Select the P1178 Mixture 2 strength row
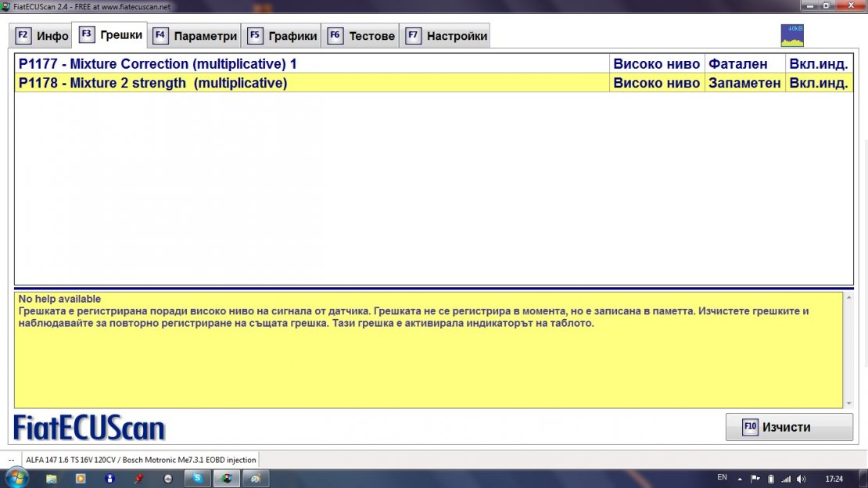868x488 pixels. click(313, 83)
